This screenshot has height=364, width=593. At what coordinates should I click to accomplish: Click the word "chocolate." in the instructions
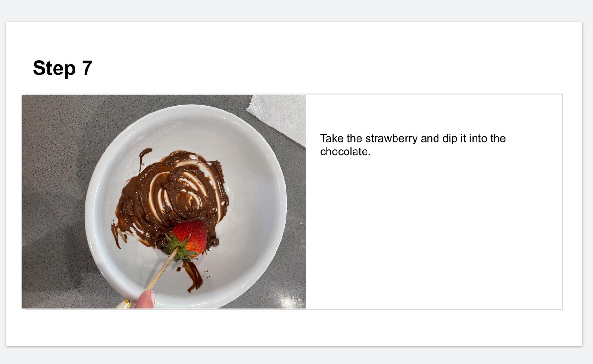[345, 152]
